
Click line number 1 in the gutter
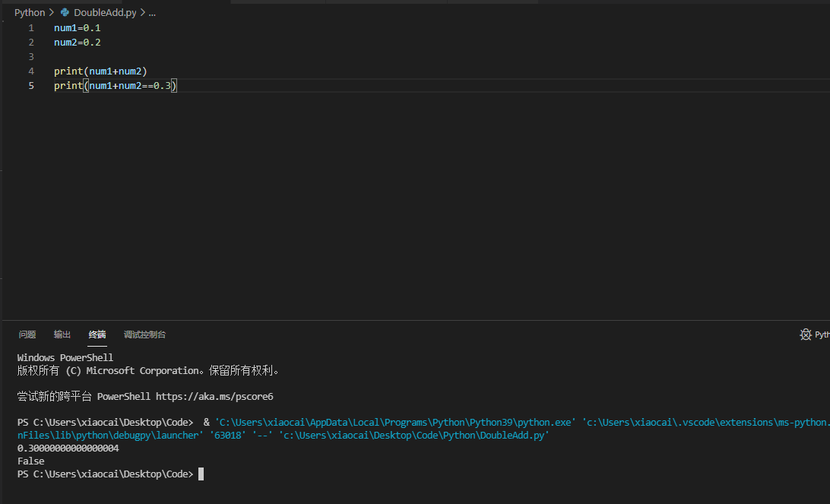[x=31, y=28]
